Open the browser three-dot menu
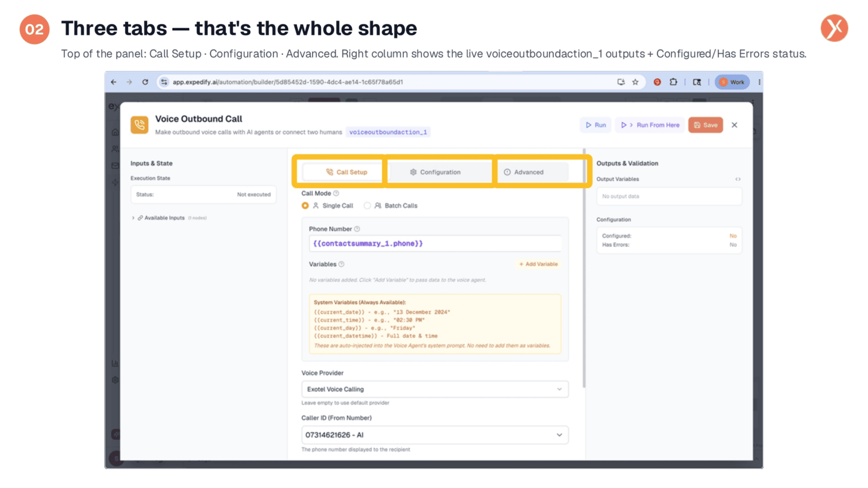Viewport: 868px width, 488px height. coord(759,82)
